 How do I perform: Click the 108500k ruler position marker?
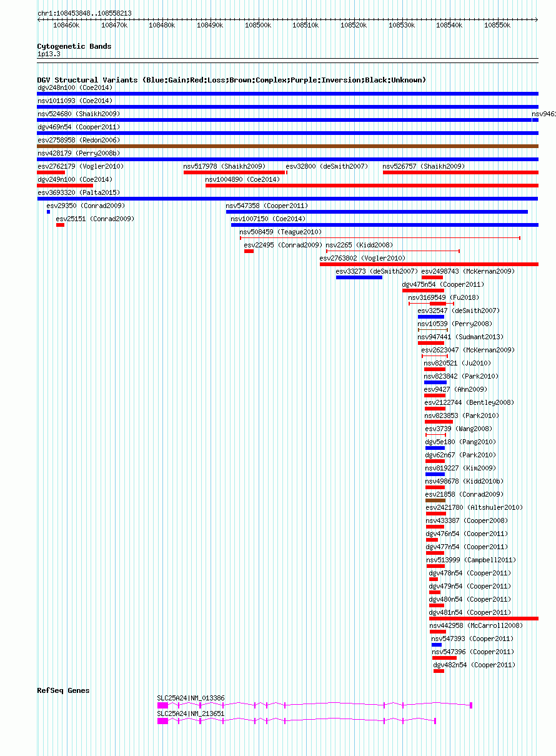258,25
